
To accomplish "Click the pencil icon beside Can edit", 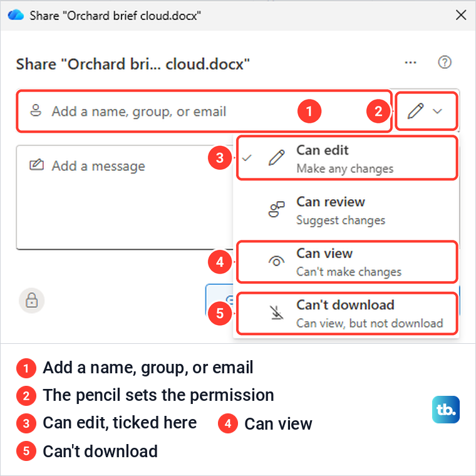I will tap(277, 158).
